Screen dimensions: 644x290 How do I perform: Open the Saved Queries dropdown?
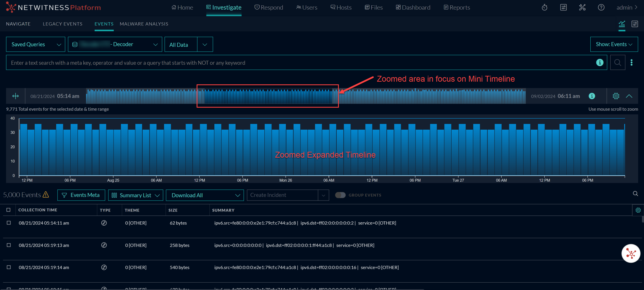pos(35,44)
